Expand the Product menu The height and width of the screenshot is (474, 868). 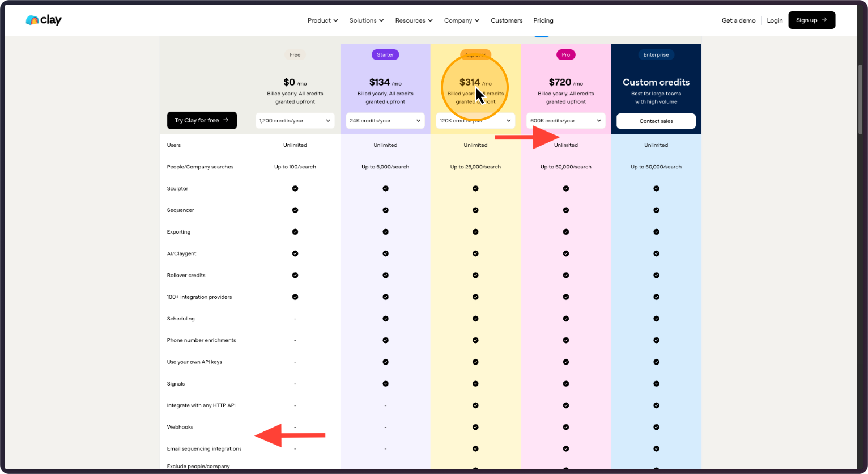[x=322, y=20]
